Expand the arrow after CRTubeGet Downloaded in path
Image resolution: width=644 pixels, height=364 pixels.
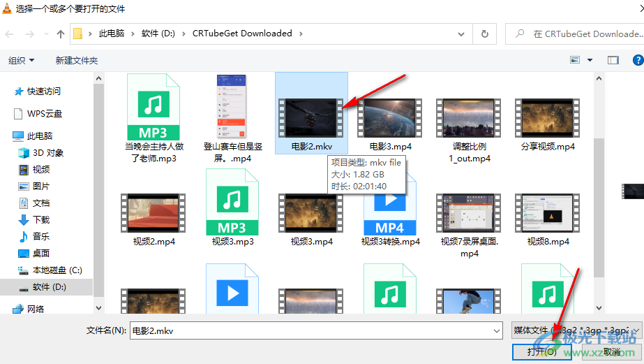[x=301, y=34]
